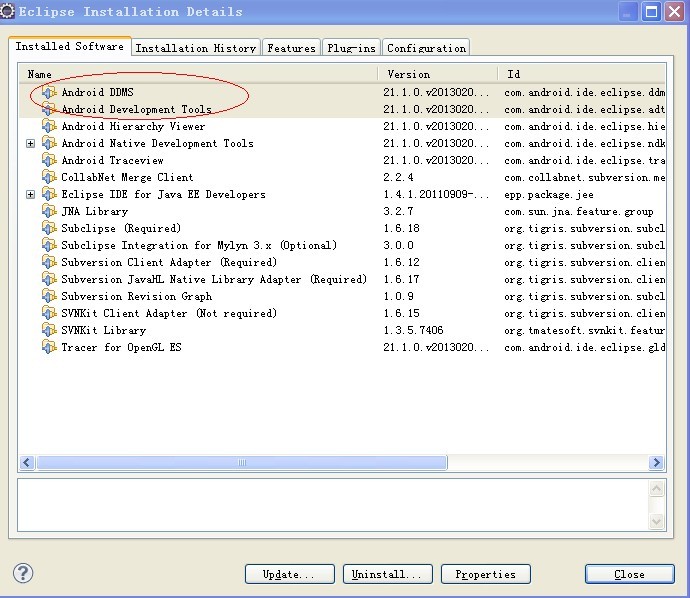Select Subversion Client Adapter (Required) entry
690x598 pixels.
(x=342, y=262)
